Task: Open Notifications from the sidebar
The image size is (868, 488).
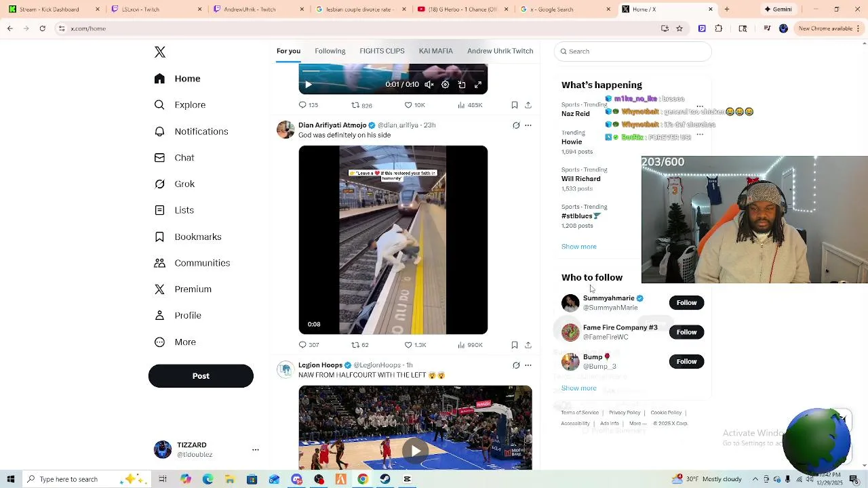Action: [x=191, y=131]
